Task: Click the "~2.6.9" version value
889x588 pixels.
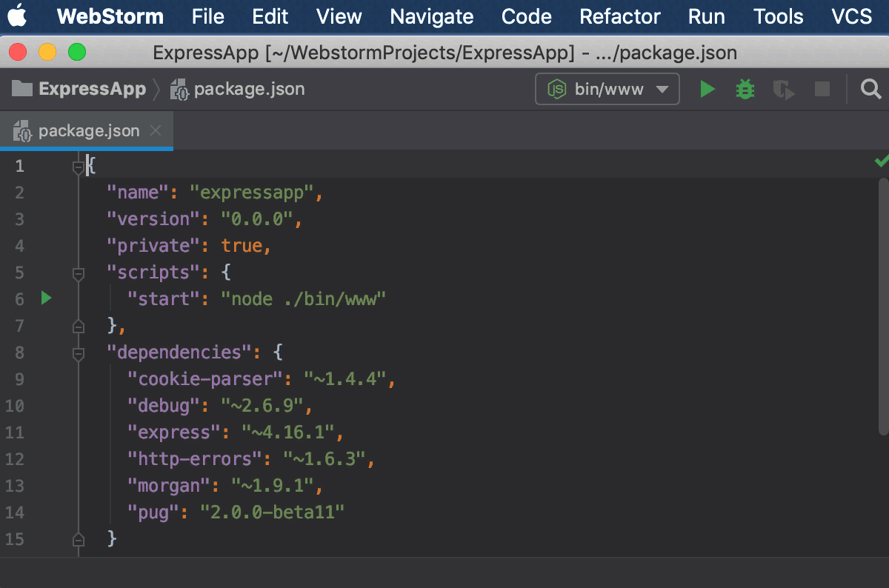Action: tap(263, 406)
